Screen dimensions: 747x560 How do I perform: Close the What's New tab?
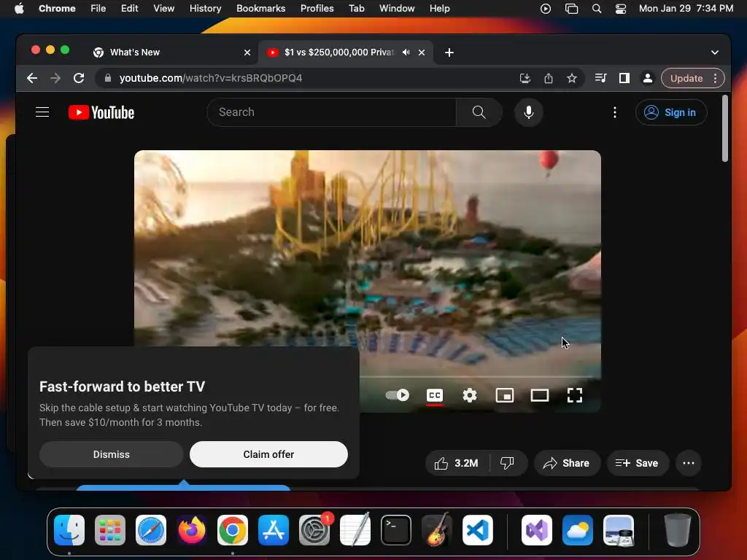247,52
